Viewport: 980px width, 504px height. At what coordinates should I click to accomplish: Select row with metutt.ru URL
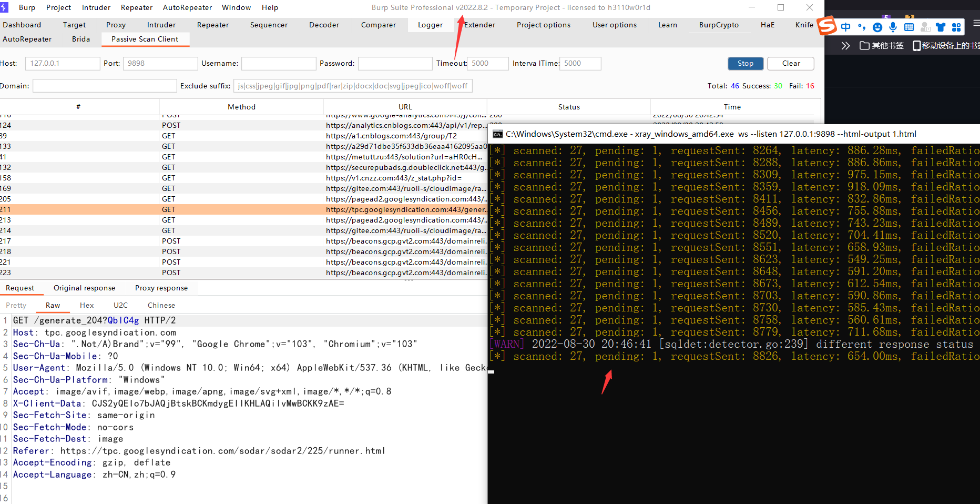pos(243,157)
